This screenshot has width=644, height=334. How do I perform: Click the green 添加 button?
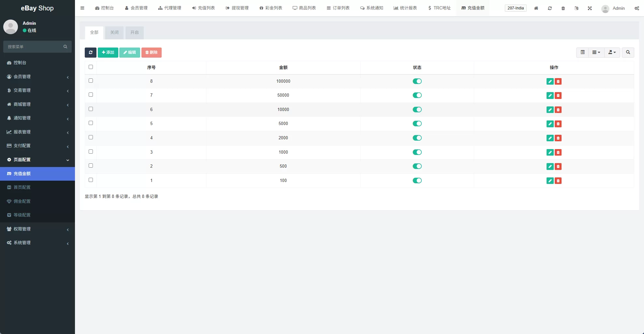coord(108,52)
